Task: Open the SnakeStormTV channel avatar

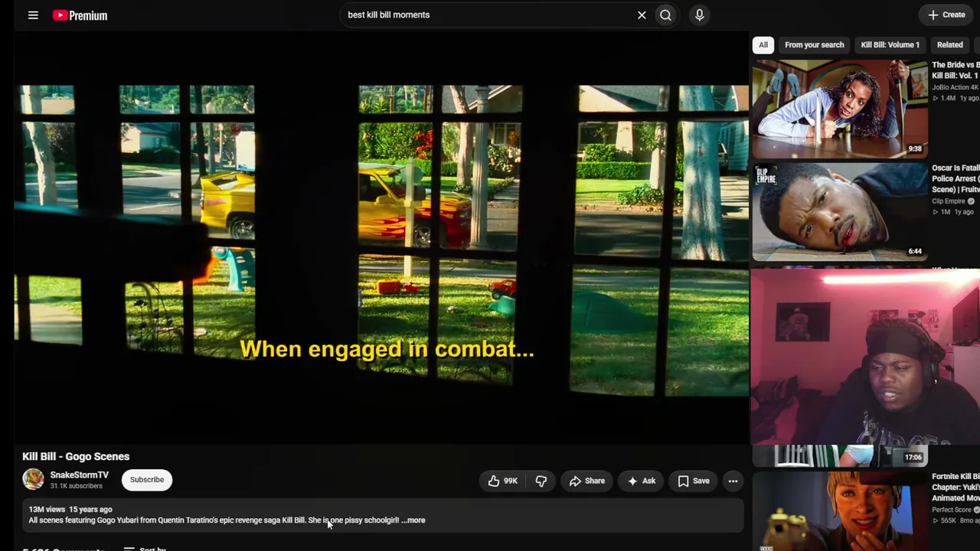Action: tap(34, 480)
